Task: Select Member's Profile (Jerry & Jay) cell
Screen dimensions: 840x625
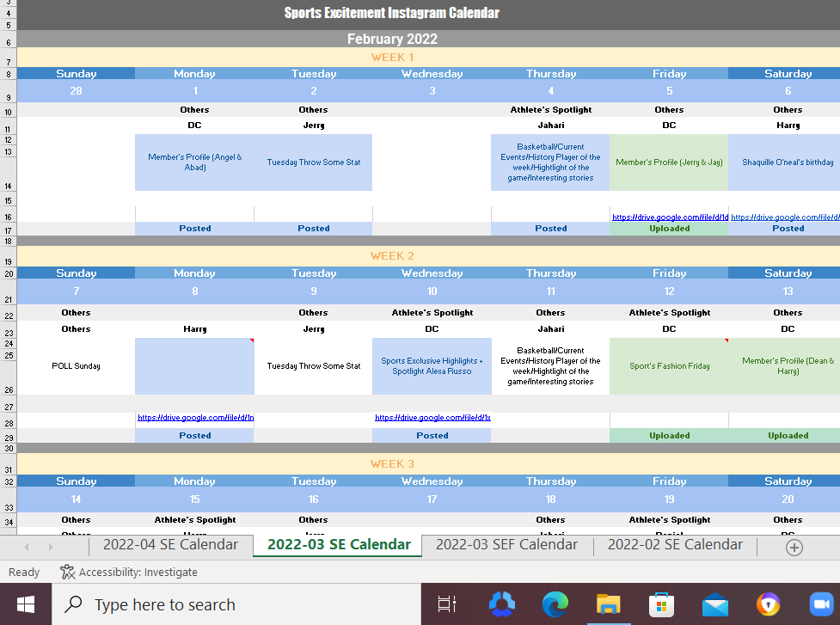Action: click(x=669, y=162)
